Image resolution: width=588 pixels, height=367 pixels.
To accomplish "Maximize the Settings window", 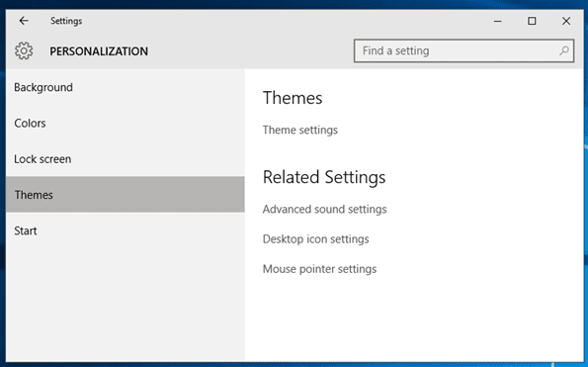I will pyautogui.click(x=532, y=21).
